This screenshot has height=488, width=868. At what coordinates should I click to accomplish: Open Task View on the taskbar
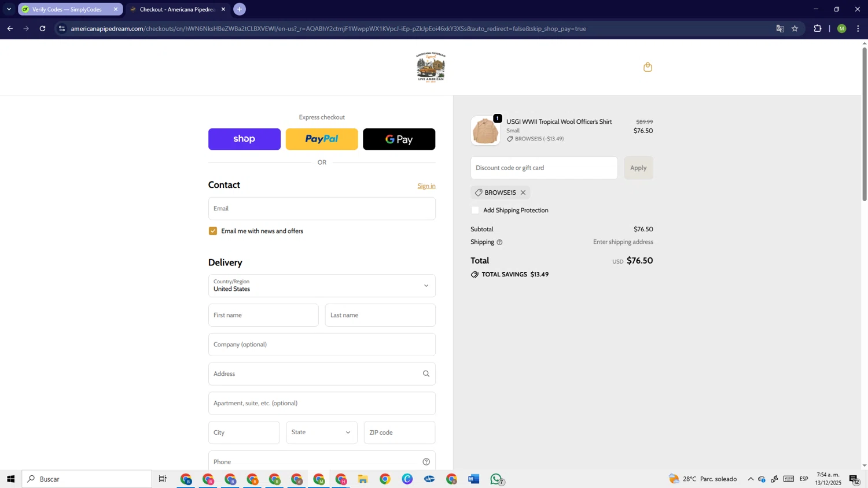click(x=163, y=479)
